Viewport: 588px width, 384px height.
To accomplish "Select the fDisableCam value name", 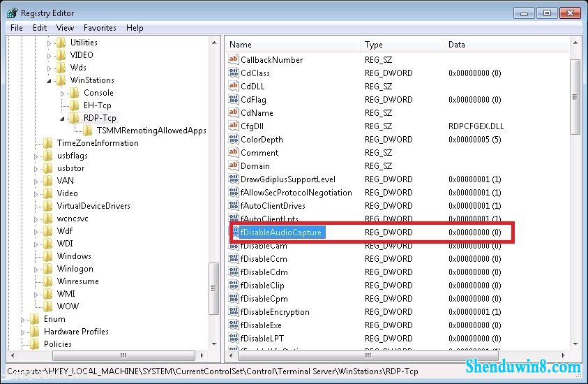I will point(264,246).
